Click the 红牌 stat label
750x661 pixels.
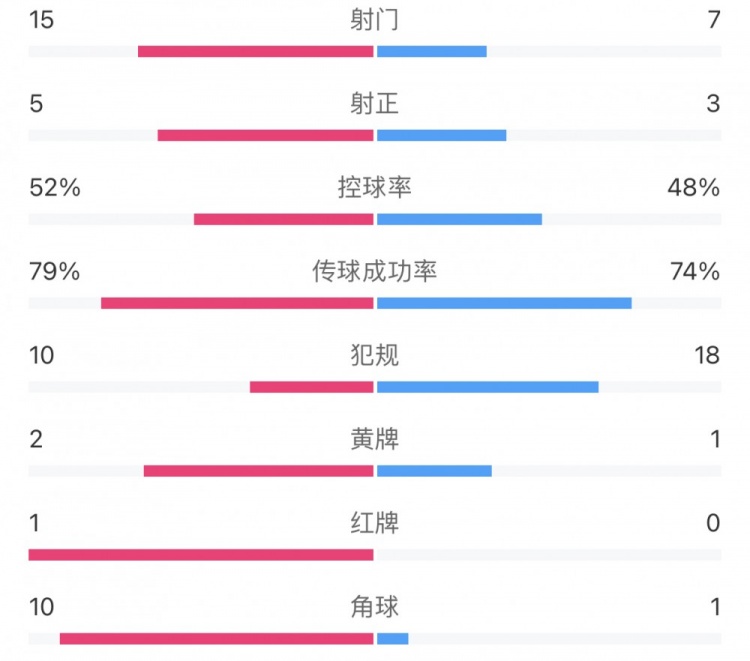(375, 523)
